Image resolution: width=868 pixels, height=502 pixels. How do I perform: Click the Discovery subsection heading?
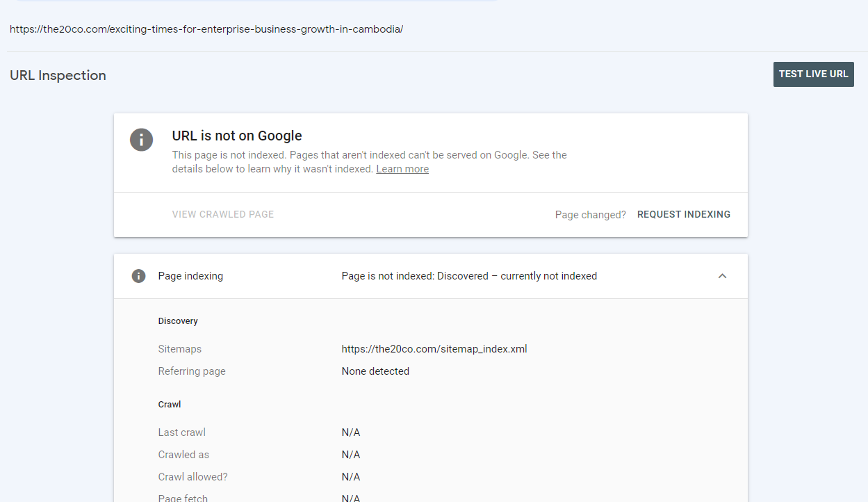(178, 321)
